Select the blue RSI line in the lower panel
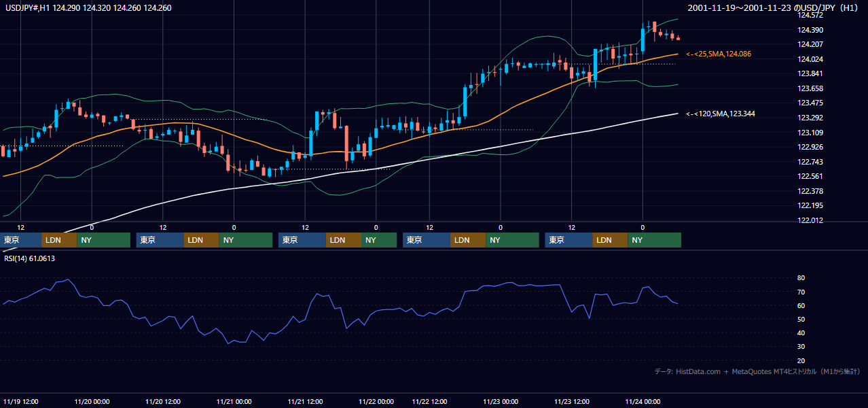This screenshot has width=868, height=408. click(340, 309)
